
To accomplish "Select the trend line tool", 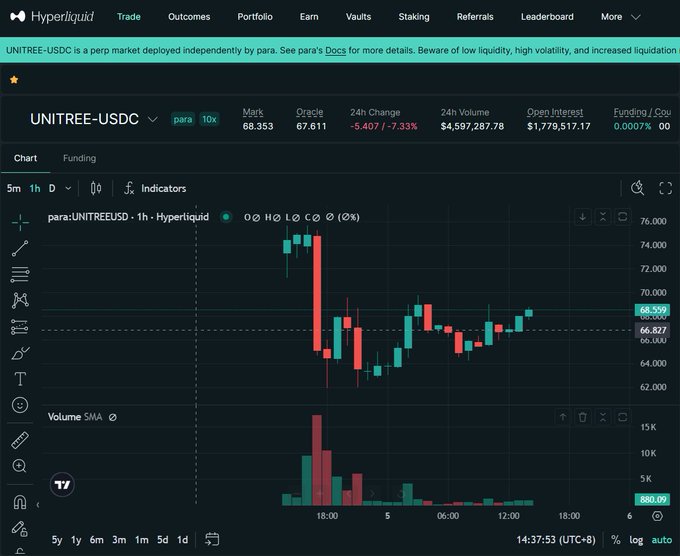I will pyautogui.click(x=20, y=249).
